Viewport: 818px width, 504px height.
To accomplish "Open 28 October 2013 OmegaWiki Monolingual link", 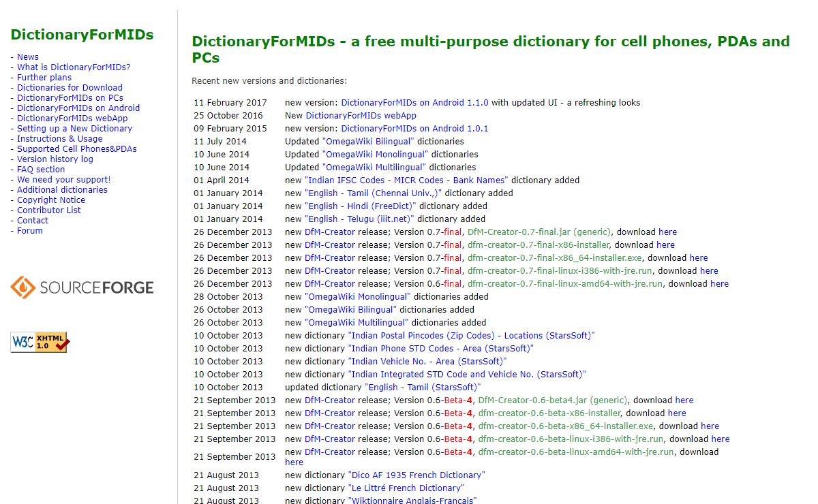I will (358, 297).
